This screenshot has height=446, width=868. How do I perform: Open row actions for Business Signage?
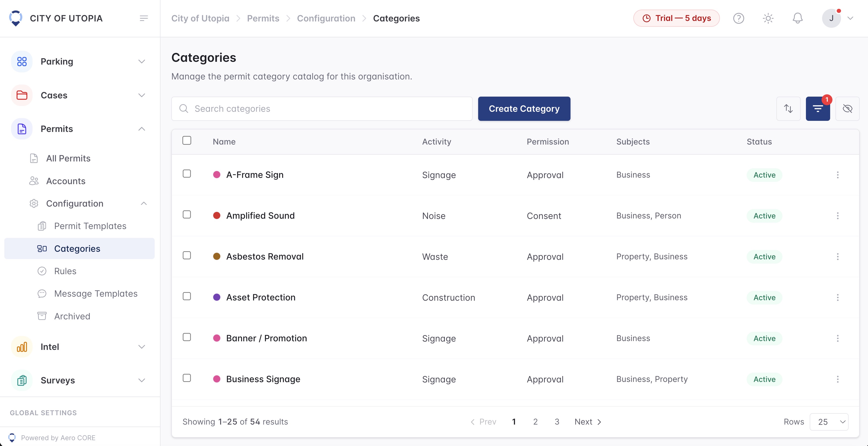(x=838, y=379)
